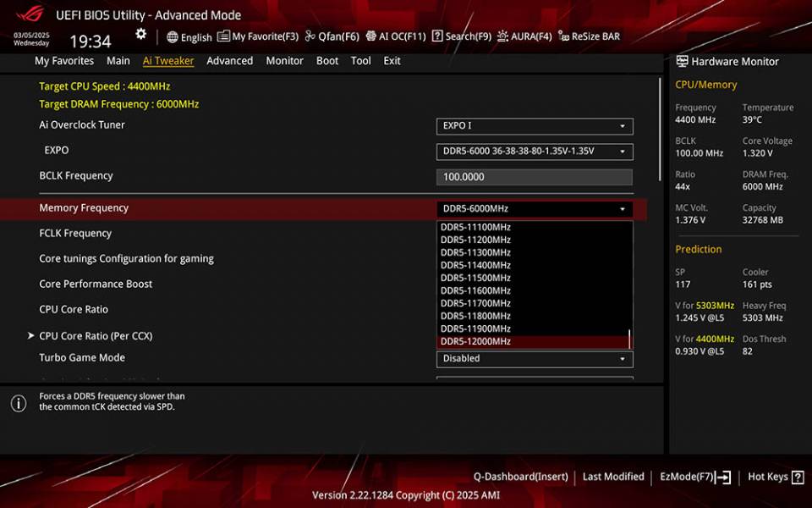Open the Monitor tab
The width and height of the screenshot is (812, 508).
[284, 61]
